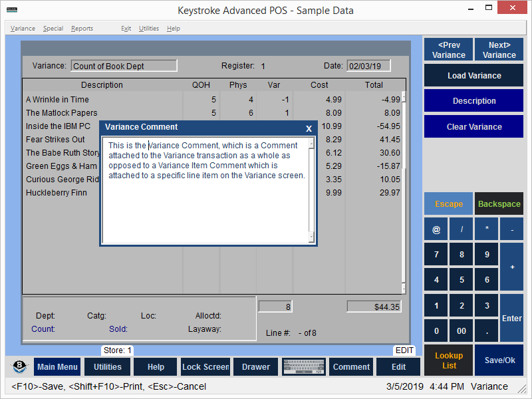Click the 8-ball logo icon

click(x=21, y=367)
